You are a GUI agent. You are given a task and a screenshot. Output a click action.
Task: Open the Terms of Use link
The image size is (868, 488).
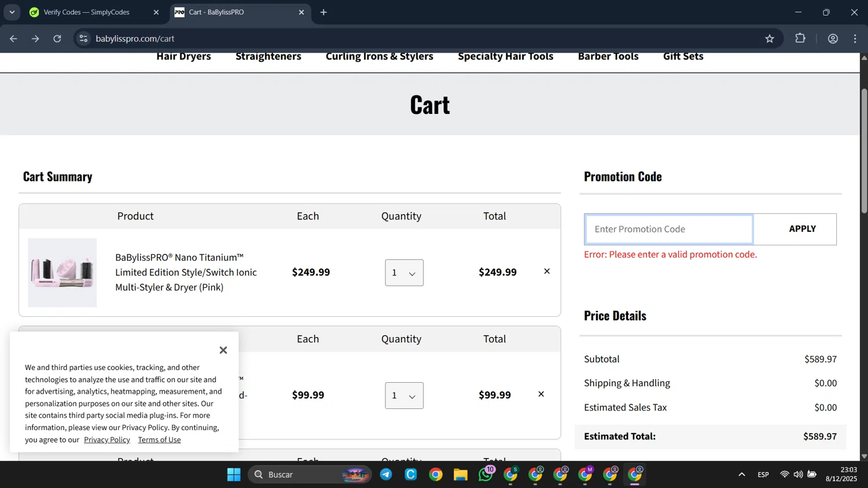tap(159, 440)
